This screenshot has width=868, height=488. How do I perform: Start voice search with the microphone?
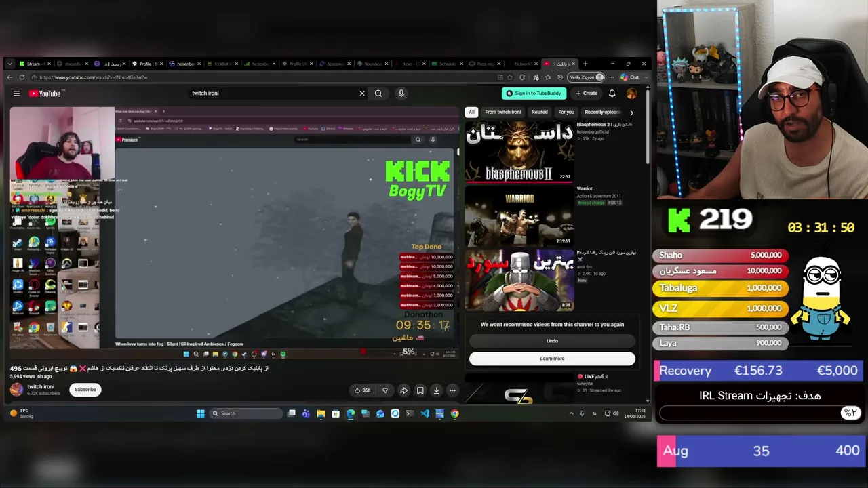(401, 94)
